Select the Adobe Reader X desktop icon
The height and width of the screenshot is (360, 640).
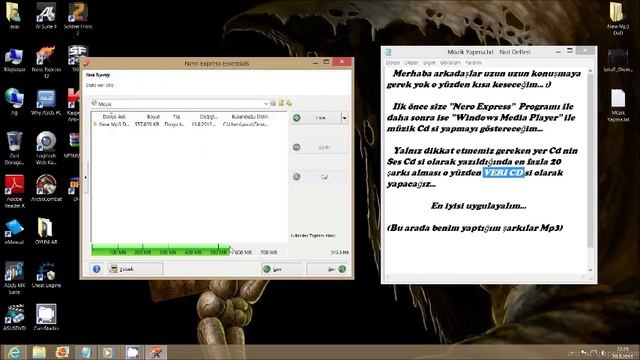(14, 191)
